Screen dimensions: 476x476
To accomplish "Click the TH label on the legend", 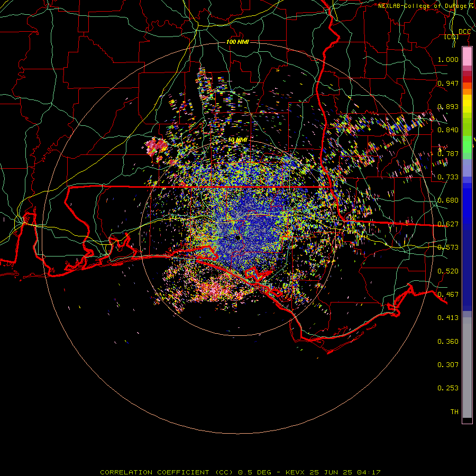I will pyautogui.click(x=454, y=412).
